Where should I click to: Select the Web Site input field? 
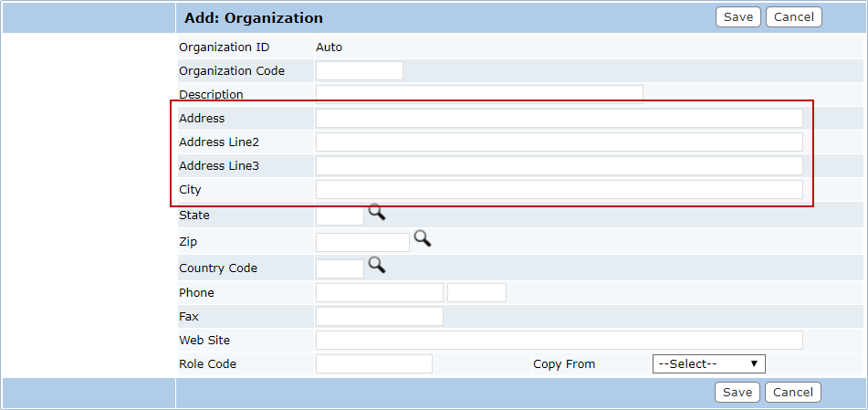559,341
